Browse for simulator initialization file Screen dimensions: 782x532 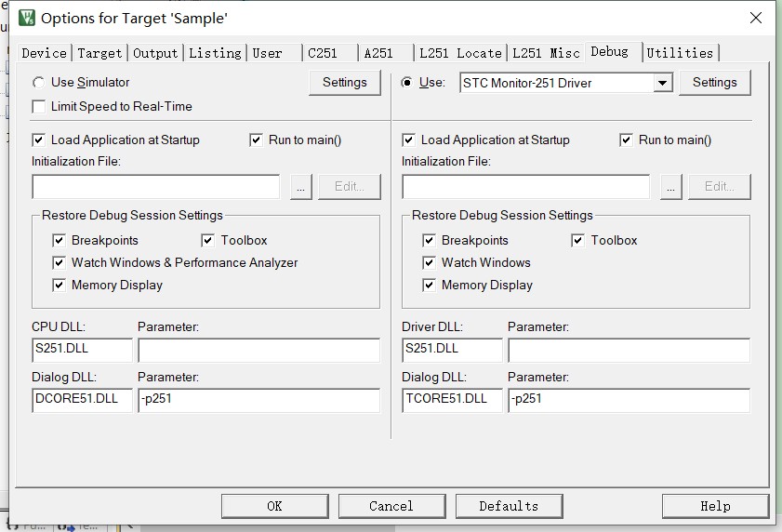point(300,187)
